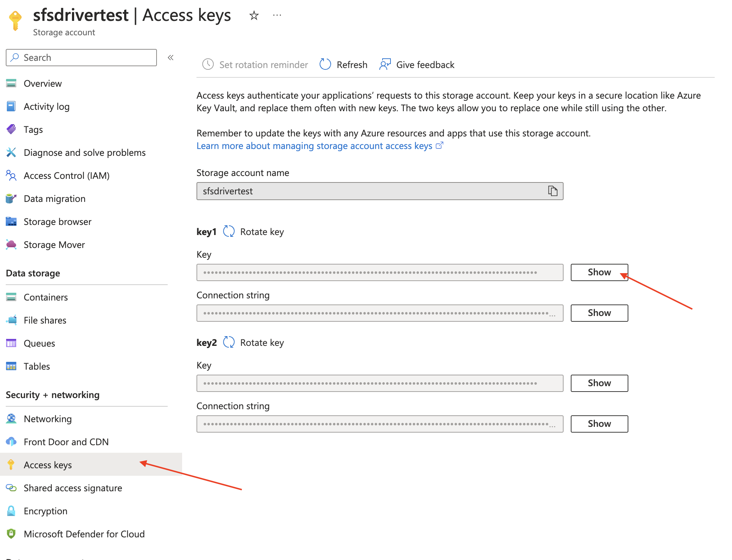Click the Networking icon
Viewport: 732px width, 560px height.
(x=11, y=419)
